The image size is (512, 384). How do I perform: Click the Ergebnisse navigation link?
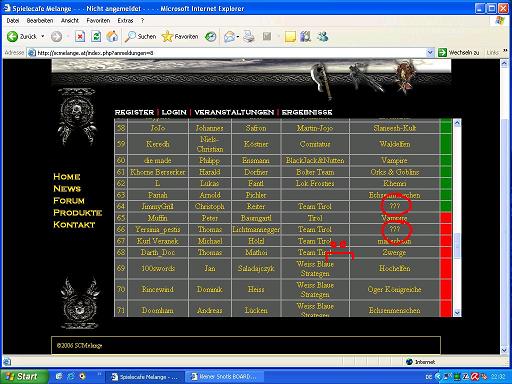(x=307, y=112)
